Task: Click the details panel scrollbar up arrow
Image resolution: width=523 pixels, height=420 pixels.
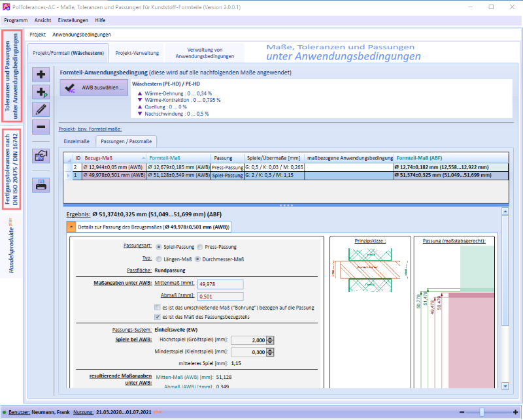Action: click(x=505, y=212)
